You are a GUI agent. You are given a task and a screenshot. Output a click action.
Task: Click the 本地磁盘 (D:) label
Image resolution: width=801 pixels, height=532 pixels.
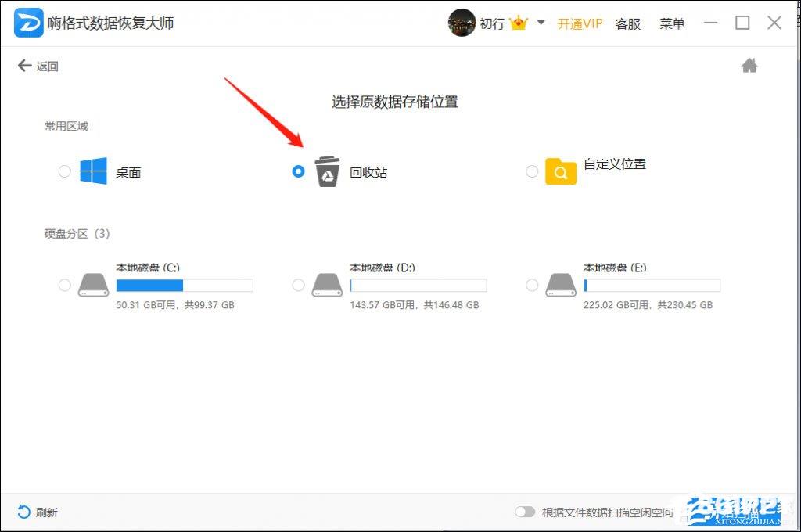(x=383, y=268)
